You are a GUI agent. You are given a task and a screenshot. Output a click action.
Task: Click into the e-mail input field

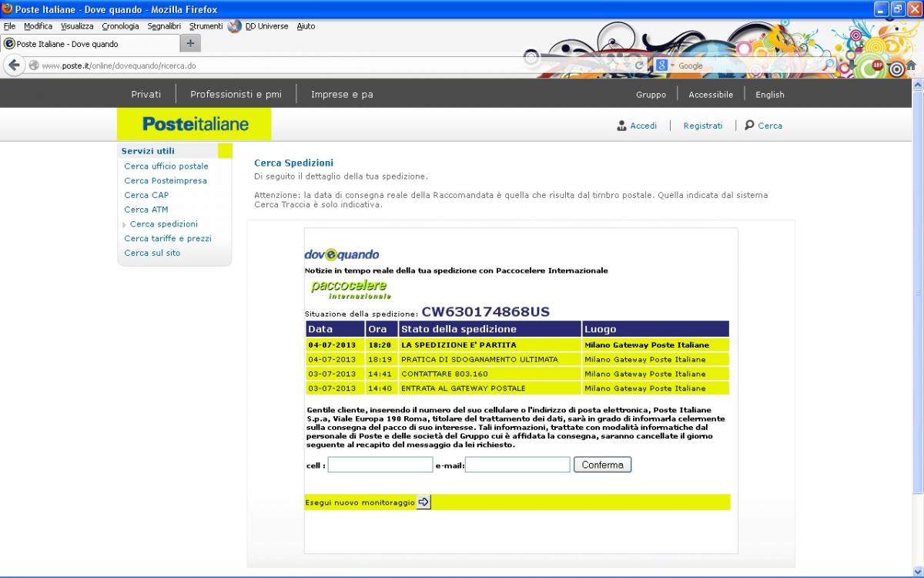click(x=517, y=465)
